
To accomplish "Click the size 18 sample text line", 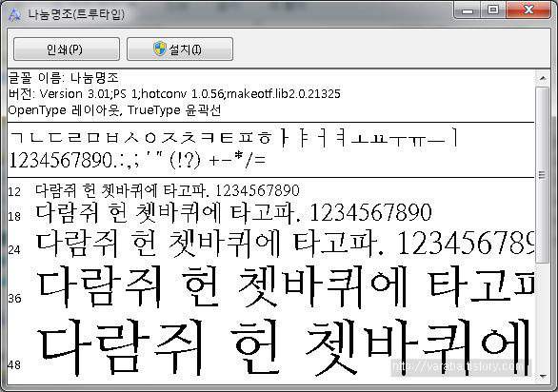I will click(x=234, y=212).
